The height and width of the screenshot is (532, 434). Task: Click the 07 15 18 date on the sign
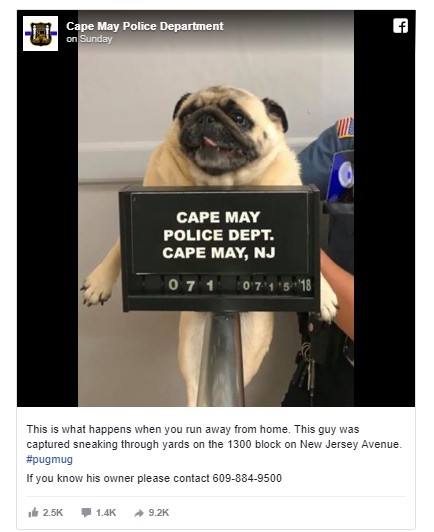[277, 286]
